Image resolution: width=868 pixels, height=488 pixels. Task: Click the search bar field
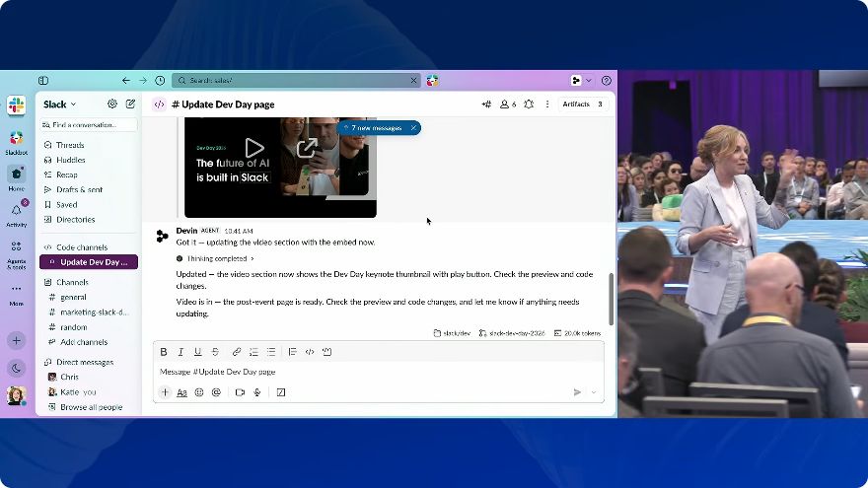[x=296, y=80]
